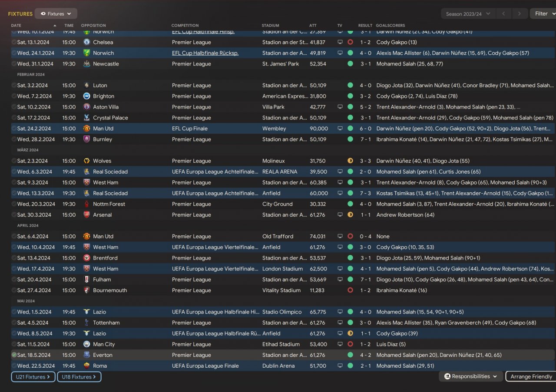Sort fixtures by the Date column header
Viewport: 556px width, 392px height.
coord(16,26)
